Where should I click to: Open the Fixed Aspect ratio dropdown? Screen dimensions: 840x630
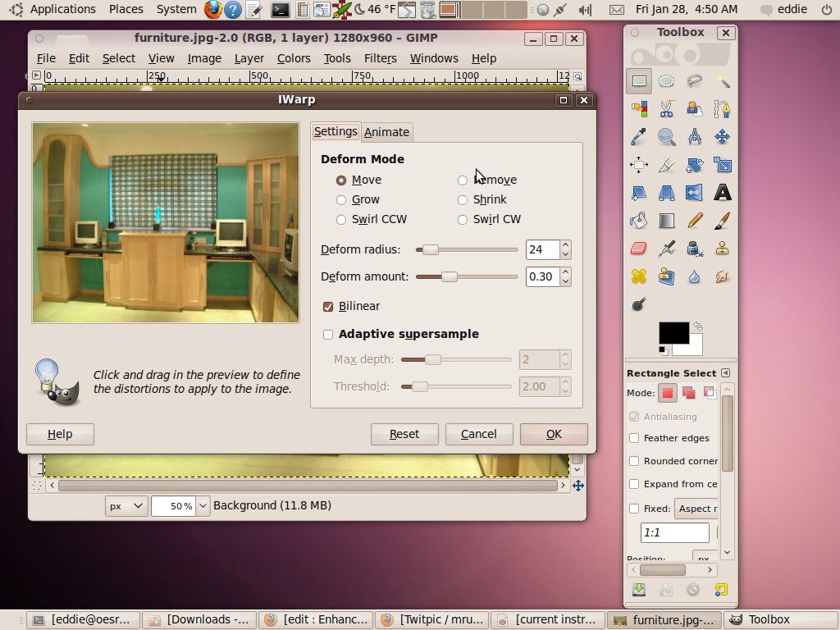[x=696, y=509]
